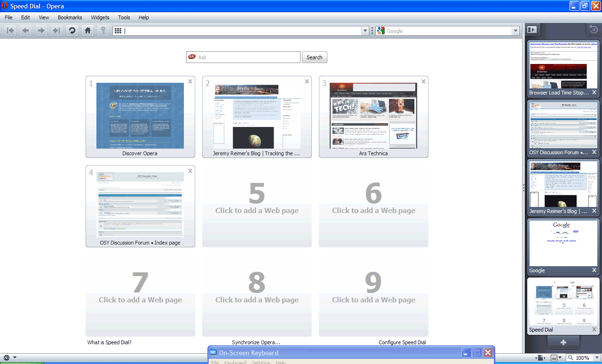Open speed dial 4 OSY Discussion Forum thumbnail
602x364 pixels.
pos(140,206)
